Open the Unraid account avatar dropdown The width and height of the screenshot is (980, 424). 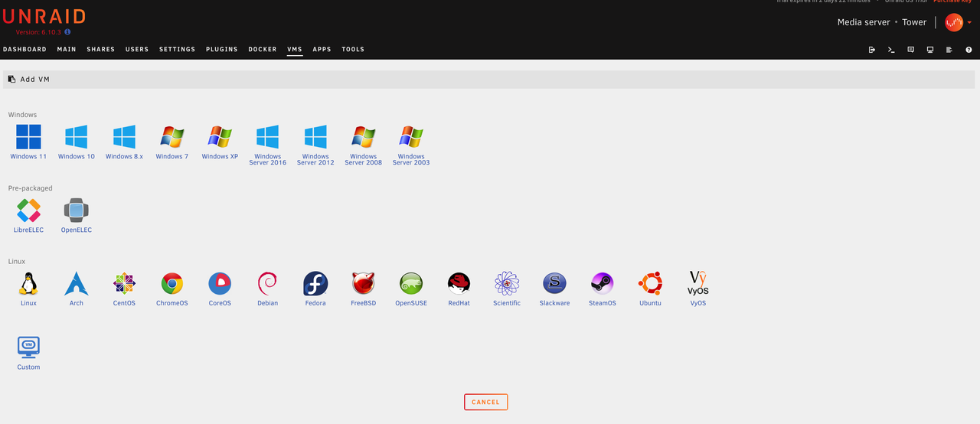[958, 22]
